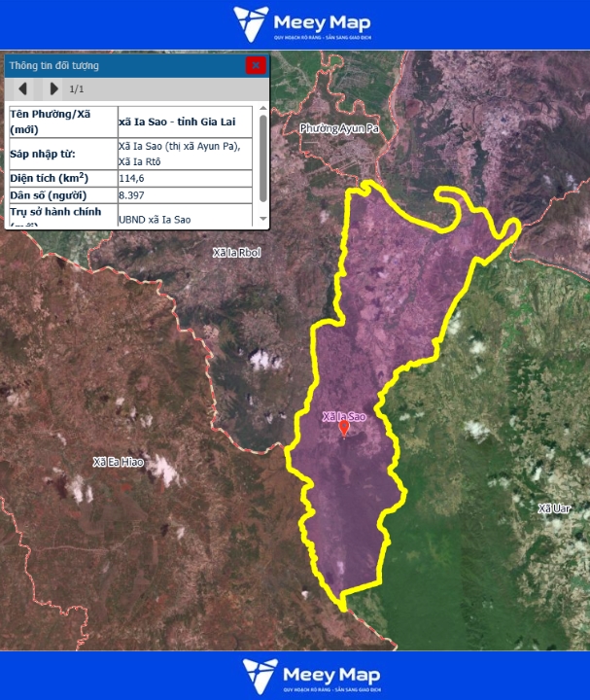
Task: Click the Xã Ia Sao label on map
Action: click(x=344, y=416)
